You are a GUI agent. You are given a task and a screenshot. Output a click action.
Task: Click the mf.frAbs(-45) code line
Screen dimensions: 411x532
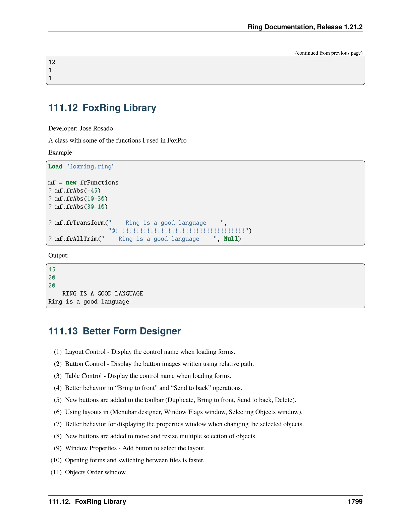(74, 191)
